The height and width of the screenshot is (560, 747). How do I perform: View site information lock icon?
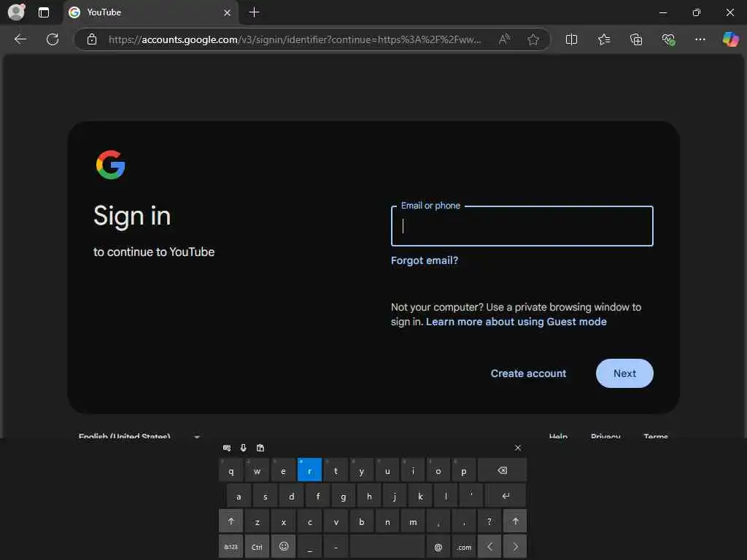point(92,39)
